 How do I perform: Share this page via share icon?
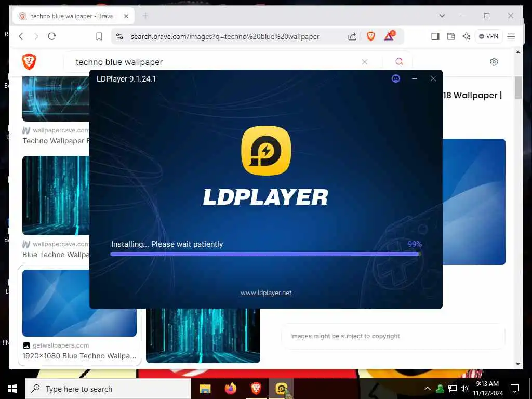[x=352, y=37]
